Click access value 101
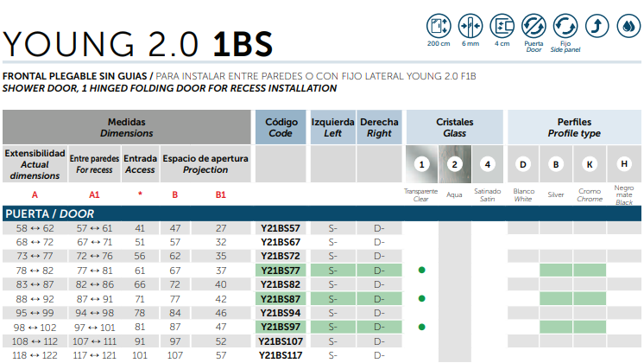This screenshot has height=363, width=644. pyautogui.click(x=140, y=355)
